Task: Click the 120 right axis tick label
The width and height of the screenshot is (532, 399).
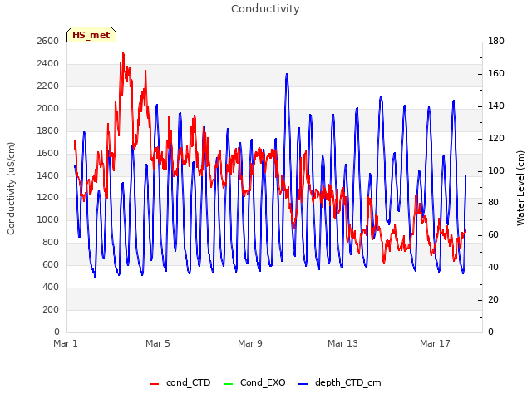Action: (x=496, y=138)
